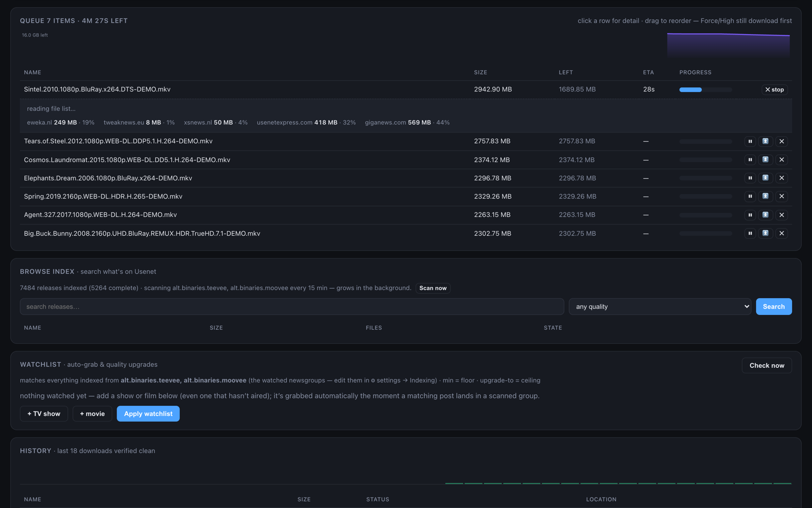
Task: Open the Tears.of.Steel.2012 row name
Action: click(x=118, y=141)
